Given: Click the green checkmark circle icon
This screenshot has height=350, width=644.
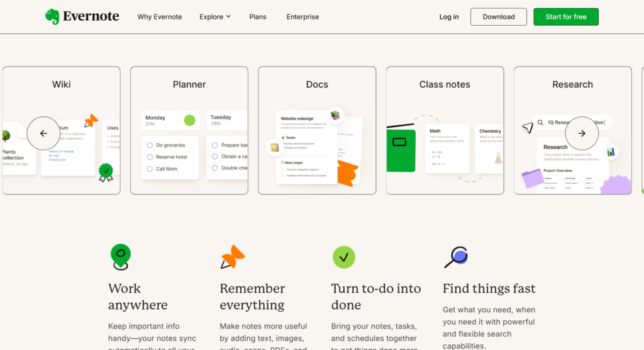Looking at the screenshot, I should 344,257.
